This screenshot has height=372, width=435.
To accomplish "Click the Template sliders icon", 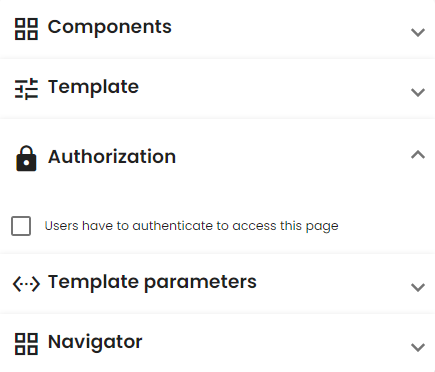I will [26, 89].
